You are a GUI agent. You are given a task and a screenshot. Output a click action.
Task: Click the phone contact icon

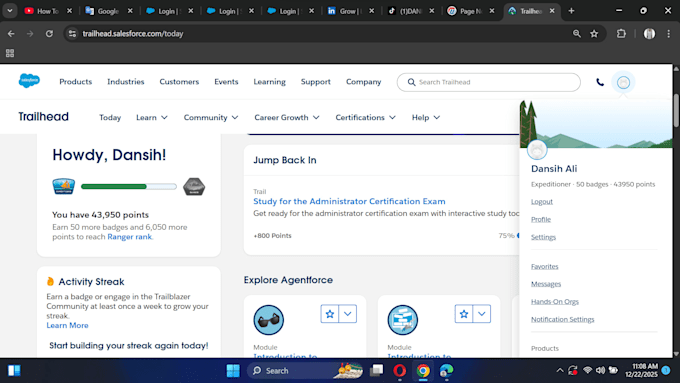coord(600,82)
